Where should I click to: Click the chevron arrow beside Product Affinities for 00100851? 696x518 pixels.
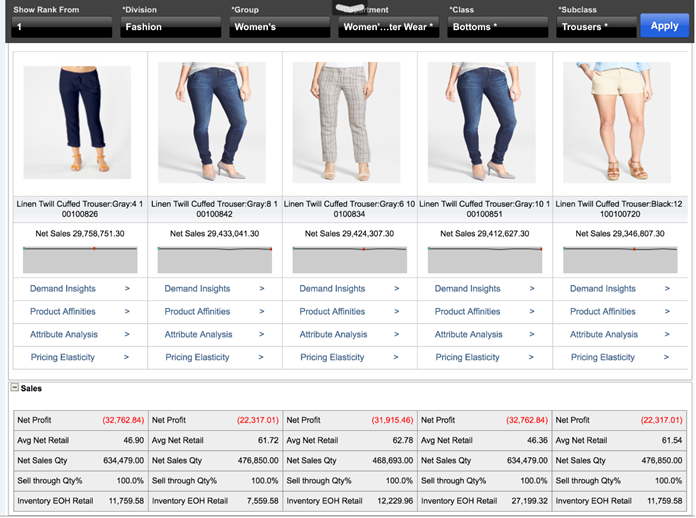pos(532,312)
